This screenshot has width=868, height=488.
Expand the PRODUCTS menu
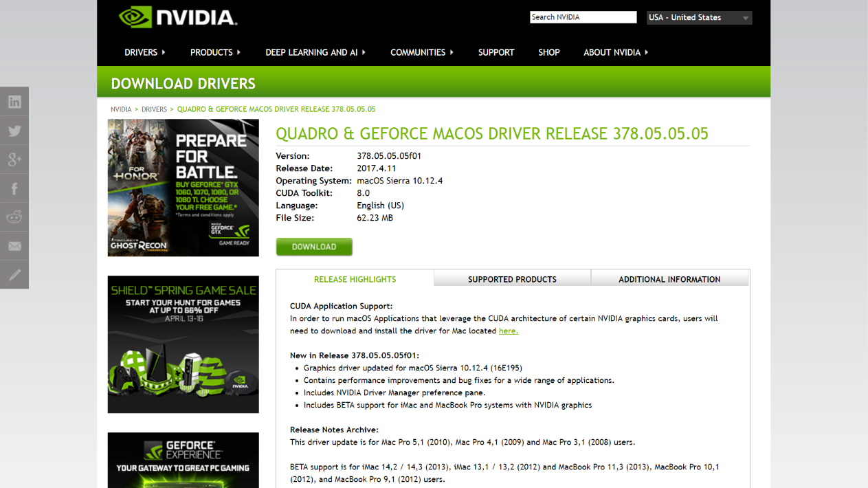(215, 52)
